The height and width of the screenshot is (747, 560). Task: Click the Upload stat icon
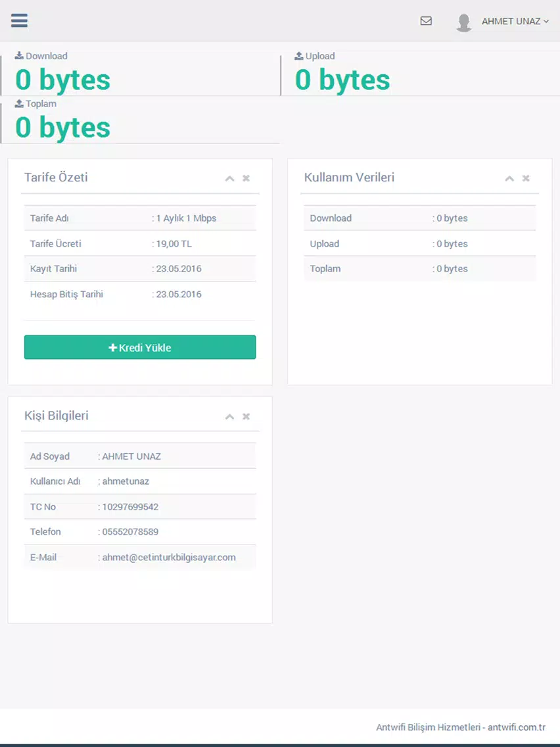pyautogui.click(x=298, y=56)
